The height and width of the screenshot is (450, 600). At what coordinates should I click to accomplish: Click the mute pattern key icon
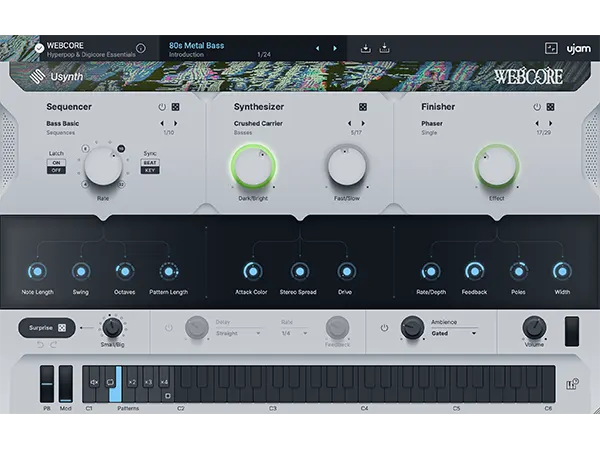click(x=94, y=382)
